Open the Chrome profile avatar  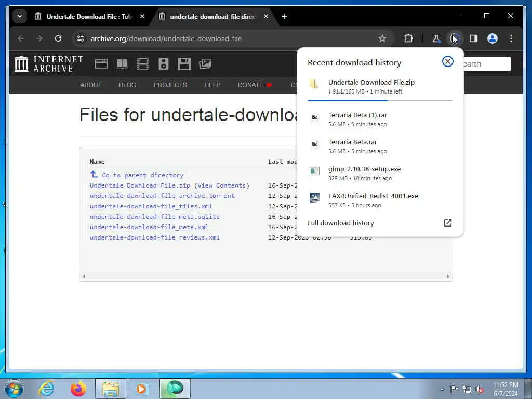(x=493, y=38)
